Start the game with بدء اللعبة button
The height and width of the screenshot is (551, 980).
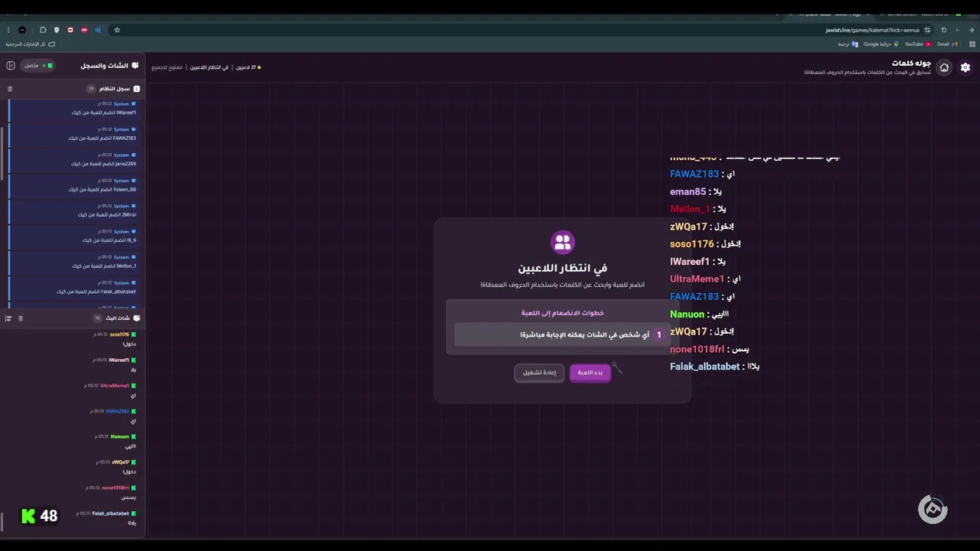590,373
